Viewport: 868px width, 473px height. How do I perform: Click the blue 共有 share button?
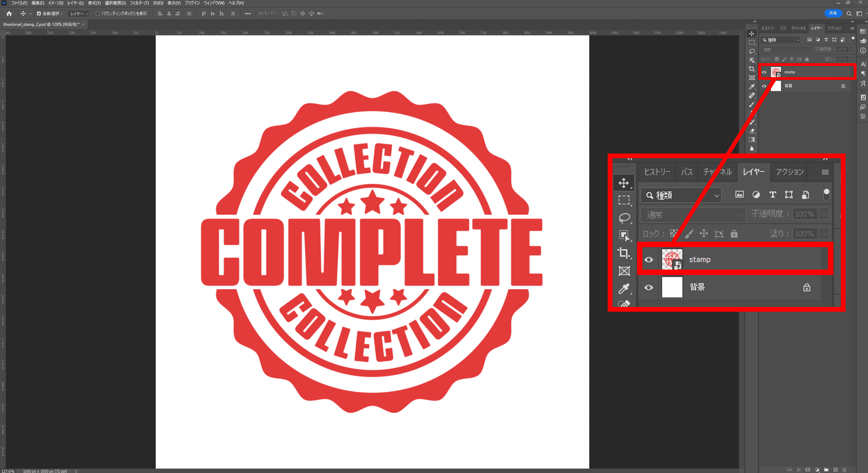tap(833, 13)
